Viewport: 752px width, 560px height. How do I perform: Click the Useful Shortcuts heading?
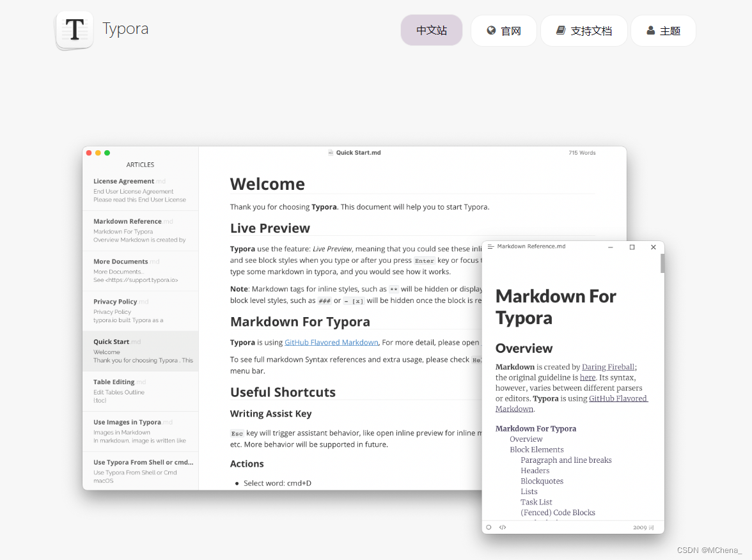pos(283,393)
